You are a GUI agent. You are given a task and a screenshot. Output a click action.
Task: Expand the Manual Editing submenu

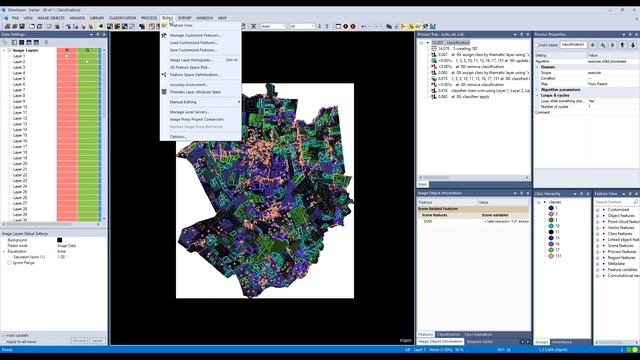[183, 102]
